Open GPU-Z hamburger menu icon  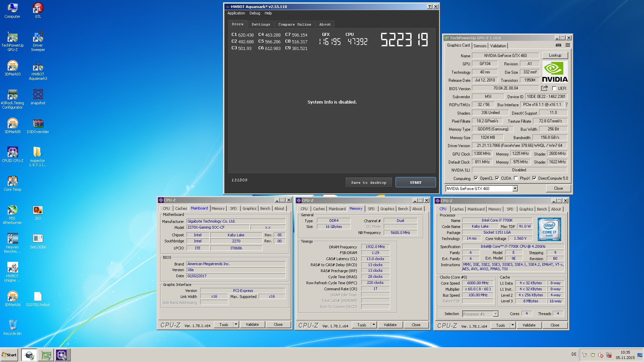[x=568, y=45]
